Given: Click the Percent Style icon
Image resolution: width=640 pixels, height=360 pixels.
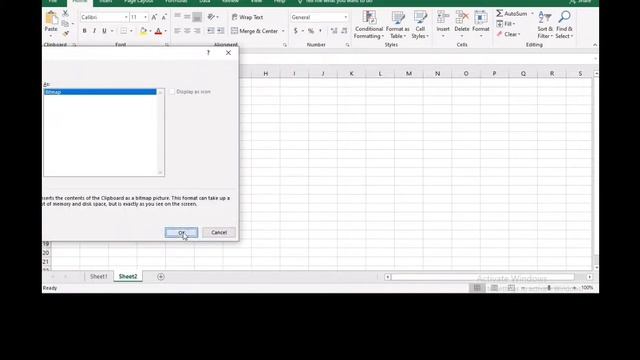Looking at the screenshot, I should (311, 31).
